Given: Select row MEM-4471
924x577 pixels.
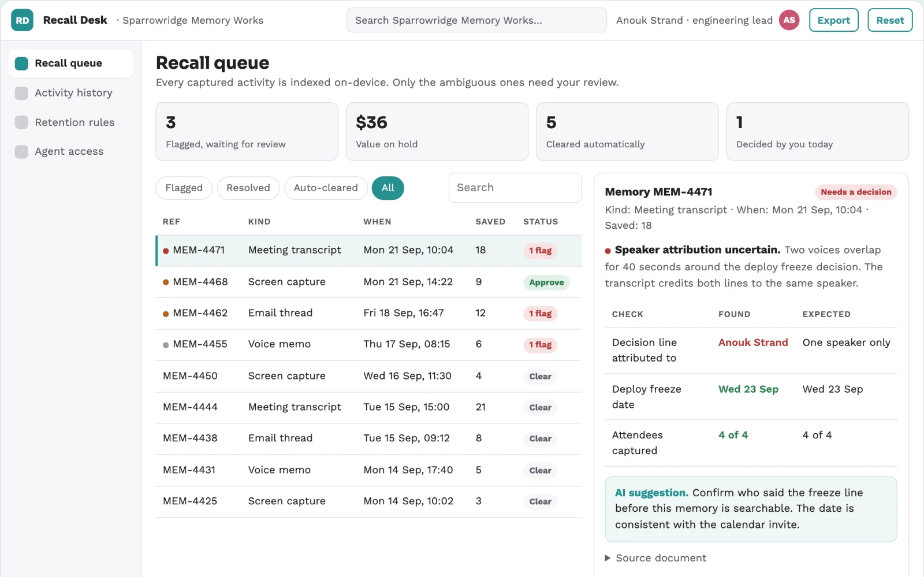Looking at the screenshot, I should pyautogui.click(x=368, y=251).
